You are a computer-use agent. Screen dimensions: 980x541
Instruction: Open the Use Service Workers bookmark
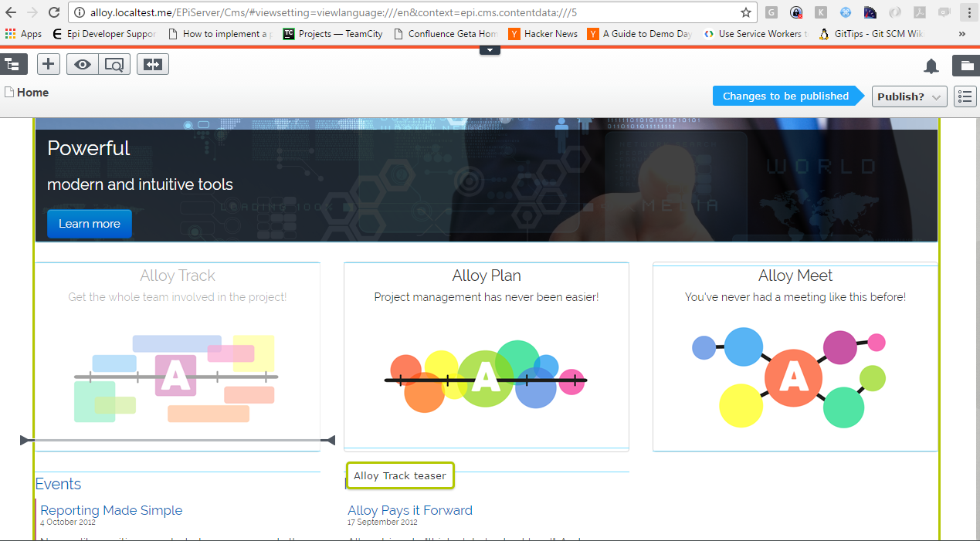click(x=756, y=34)
